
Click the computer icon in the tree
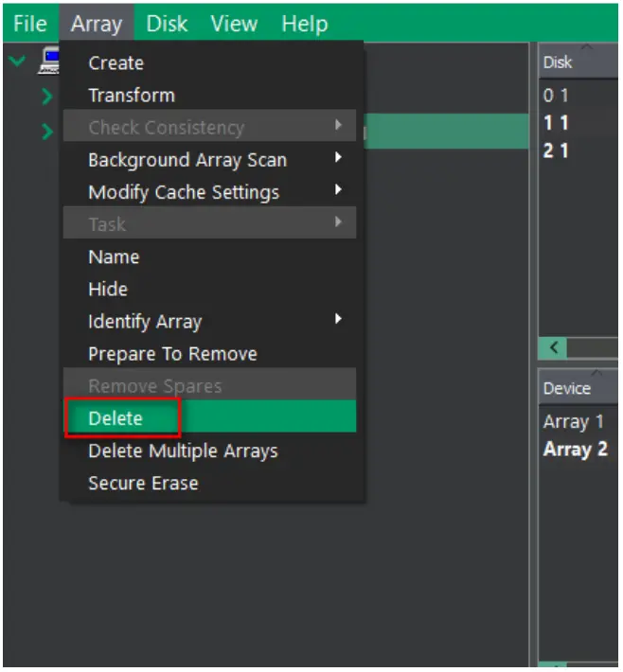(49, 62)
